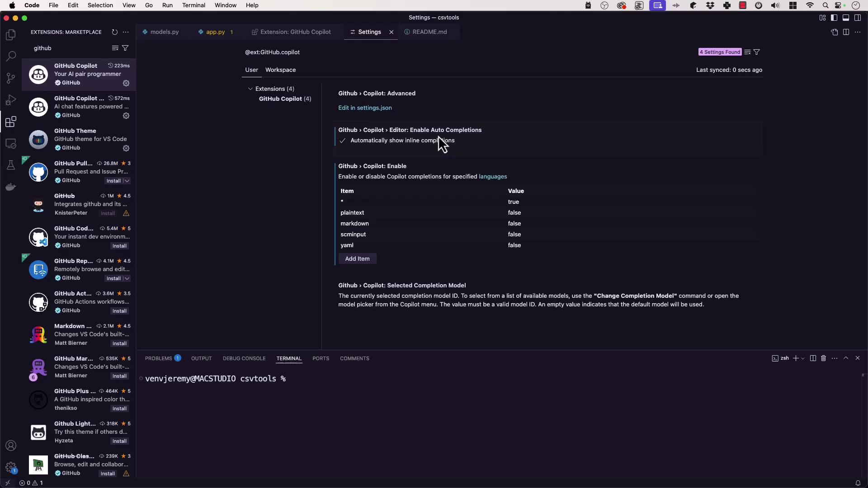Open the Testing flask icon
Screen dimensions: 868x488
coord(11,165)
